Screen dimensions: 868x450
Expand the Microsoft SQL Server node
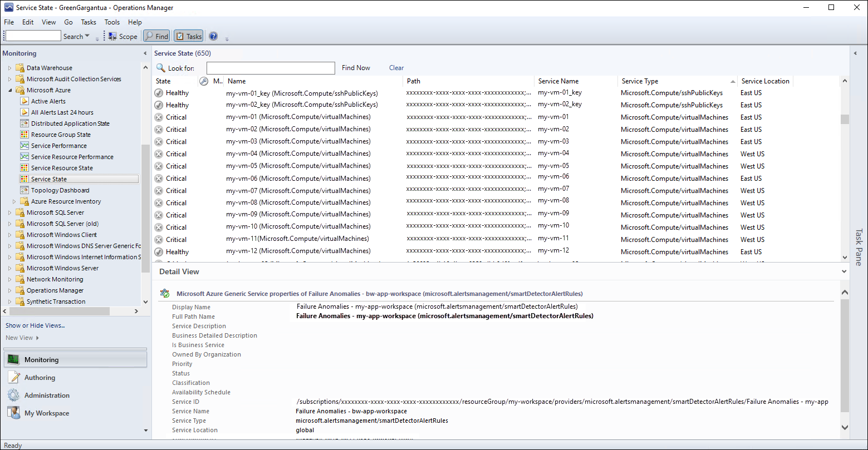pyautogui.click(x=9, y=212)
